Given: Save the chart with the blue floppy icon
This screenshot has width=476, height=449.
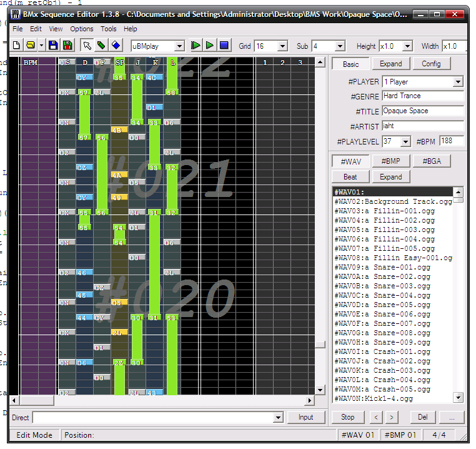Looking at the screenshot, I should (53, 46).
